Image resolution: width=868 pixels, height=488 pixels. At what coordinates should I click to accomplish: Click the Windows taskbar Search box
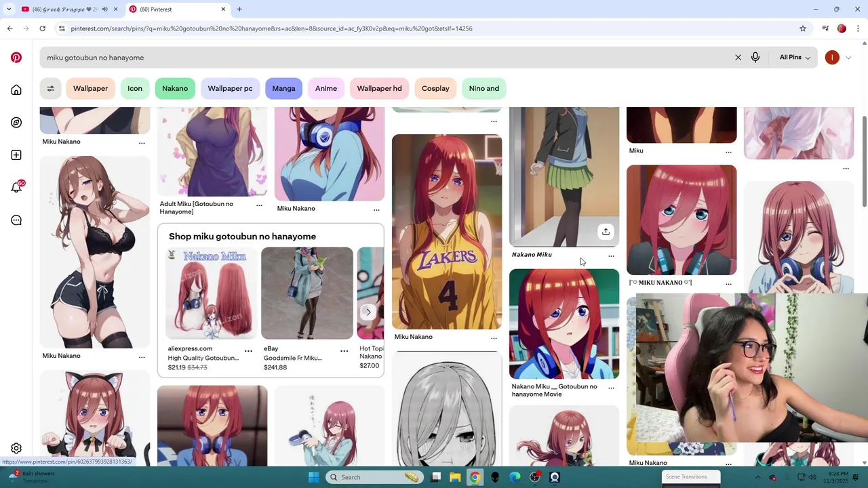(374, 477)
